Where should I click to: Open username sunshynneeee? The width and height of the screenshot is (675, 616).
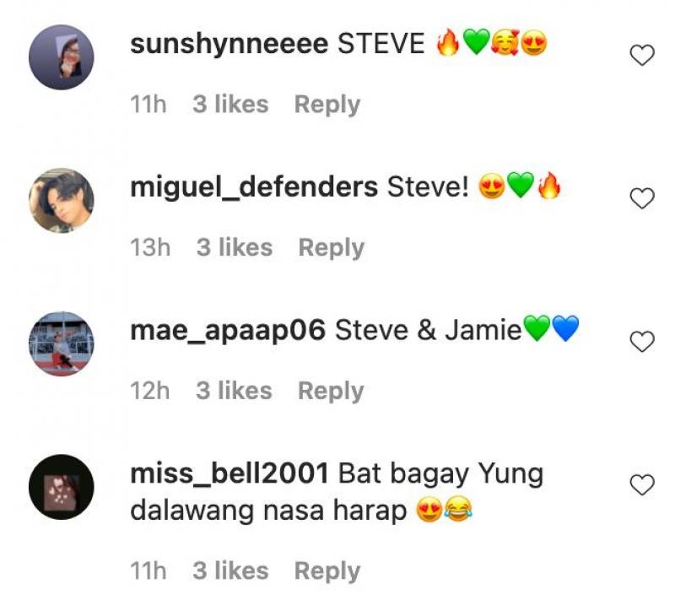coord(229,45)
